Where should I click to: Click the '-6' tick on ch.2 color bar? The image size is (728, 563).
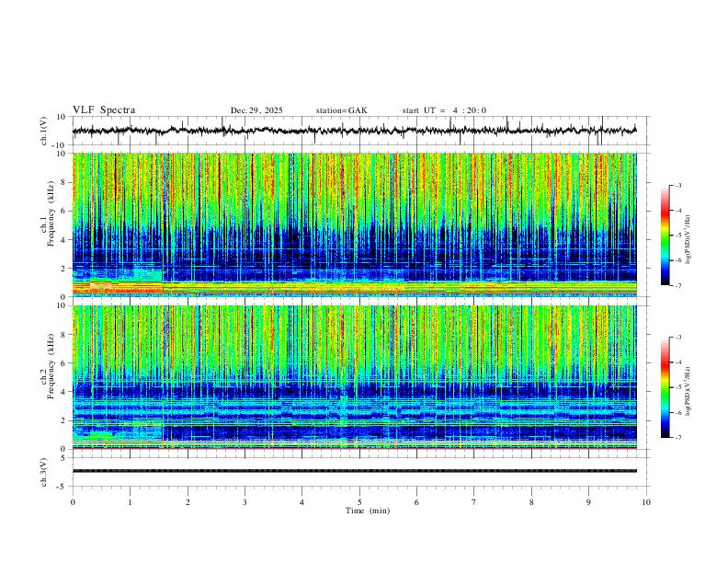pyautogui.click(x=678, y=412)
